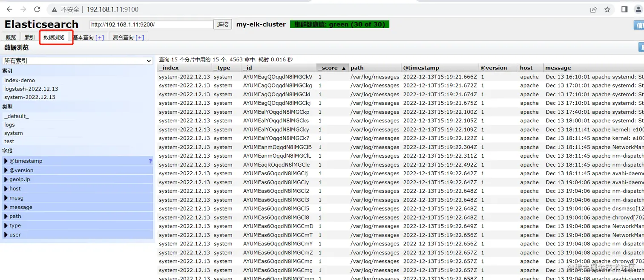Click the 连接 connect button
The width and height of the screenshot is (644, 280).
(x=223, y=25)
